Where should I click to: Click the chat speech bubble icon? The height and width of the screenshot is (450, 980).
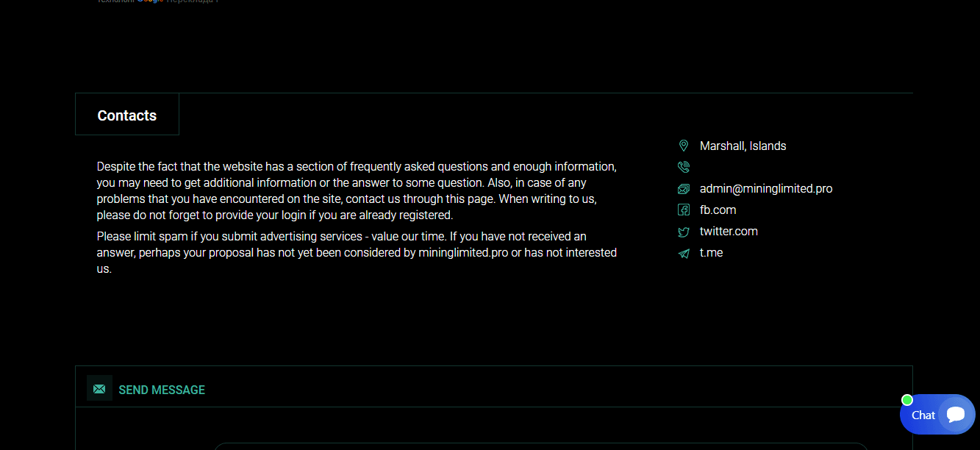tap(956, 414)
